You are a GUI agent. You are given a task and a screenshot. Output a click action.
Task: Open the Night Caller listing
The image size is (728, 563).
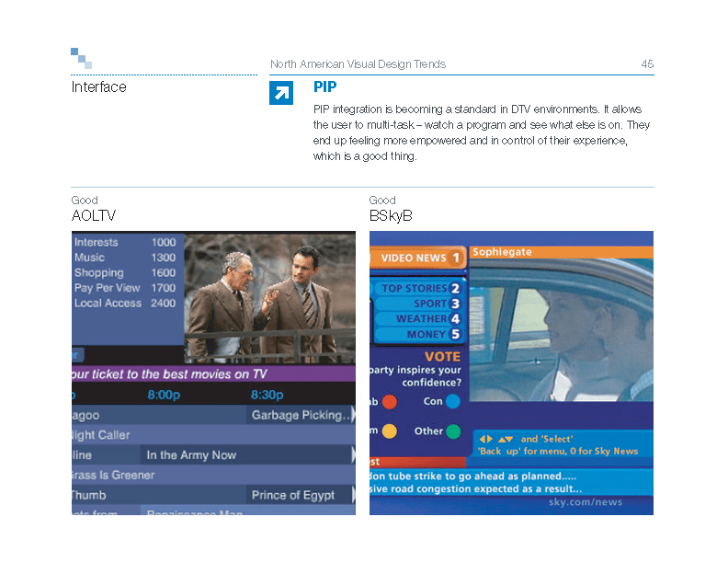coord(213,435)
